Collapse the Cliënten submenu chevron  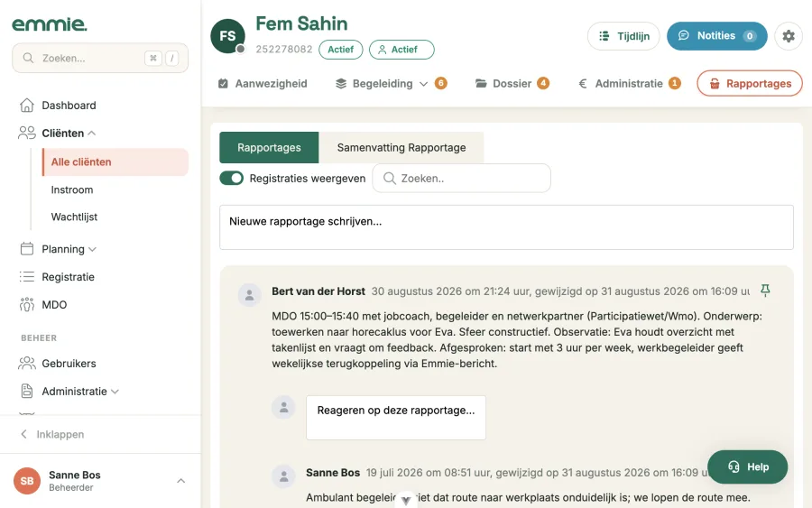[x=92, y=133]
